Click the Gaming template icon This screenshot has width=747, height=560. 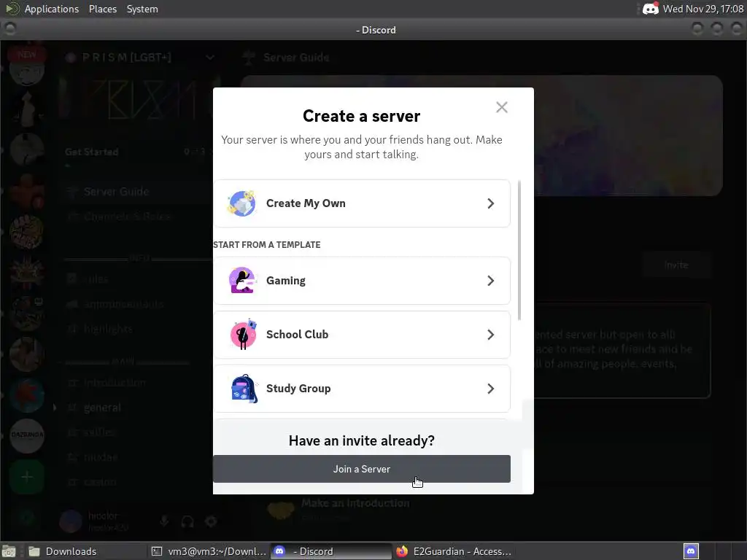[x=243, y=281]
